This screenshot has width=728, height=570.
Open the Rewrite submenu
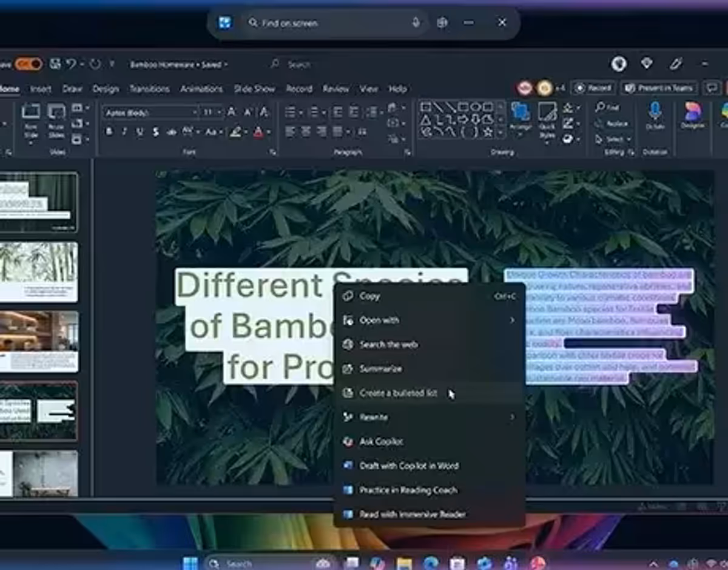click(x=429, y=418)
